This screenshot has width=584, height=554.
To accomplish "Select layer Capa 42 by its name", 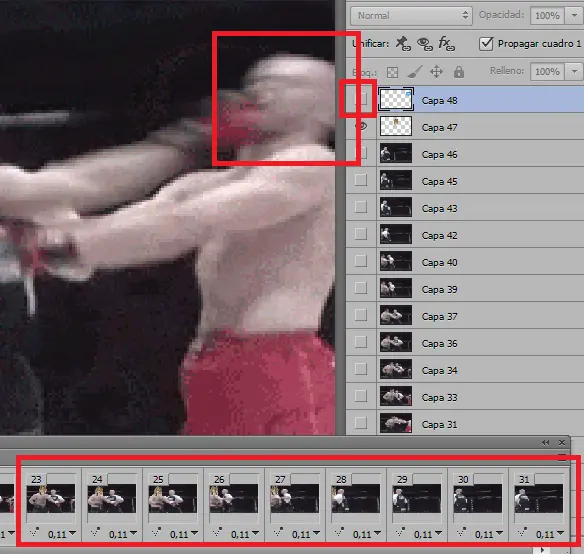I will (x=439, y=235).
